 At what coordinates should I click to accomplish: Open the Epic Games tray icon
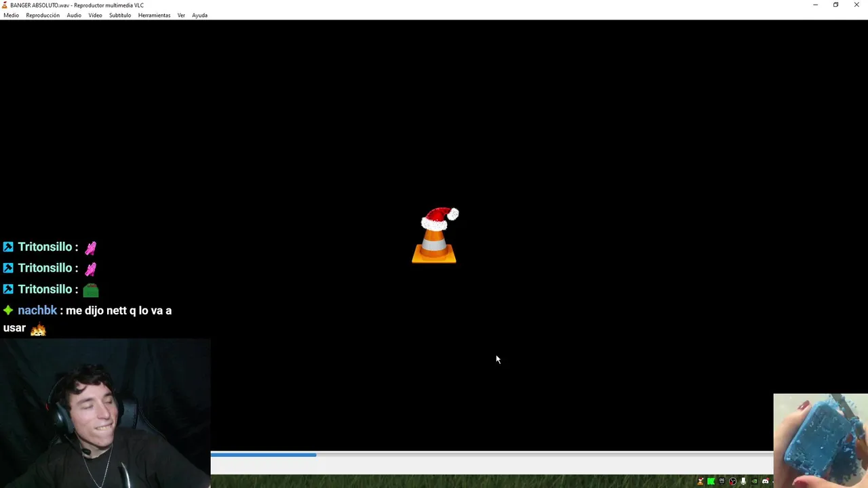(722, 481)
